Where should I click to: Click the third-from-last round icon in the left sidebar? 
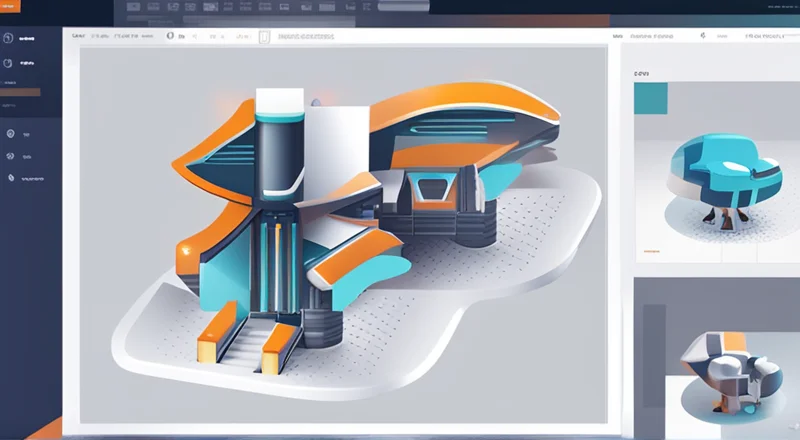[10, 133]
